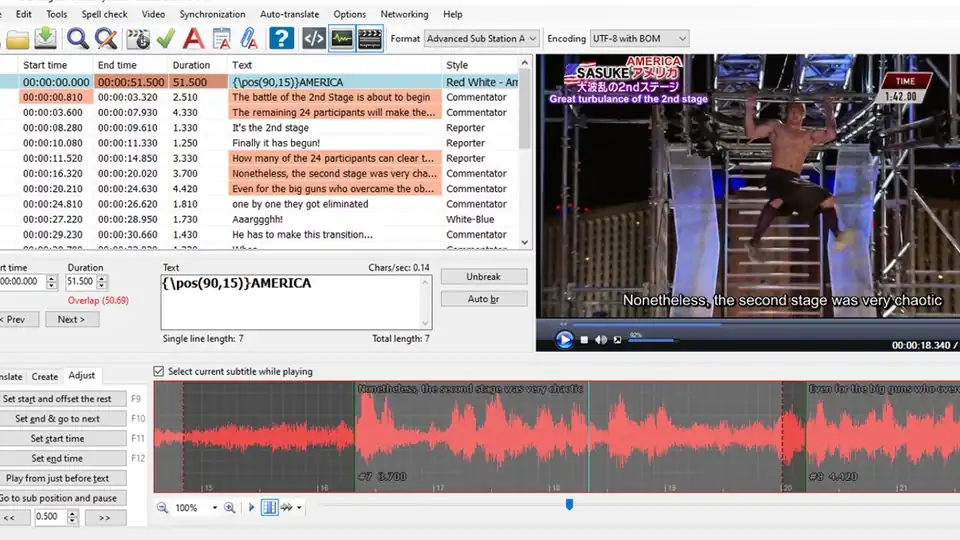Viewport: 960px width, 540px height.
Task: Open the Options menu
Action: coord(350,13)
